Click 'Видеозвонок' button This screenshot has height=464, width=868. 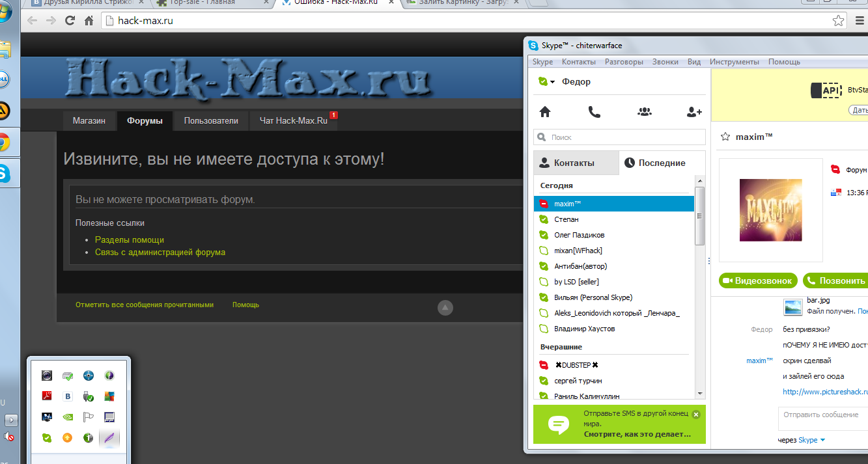[x=758, y=280]
